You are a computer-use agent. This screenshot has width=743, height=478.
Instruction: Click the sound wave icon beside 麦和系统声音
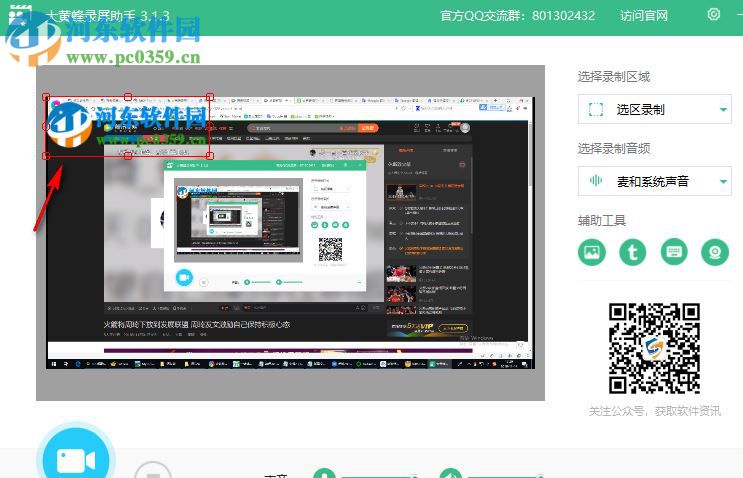coord(596,180)
